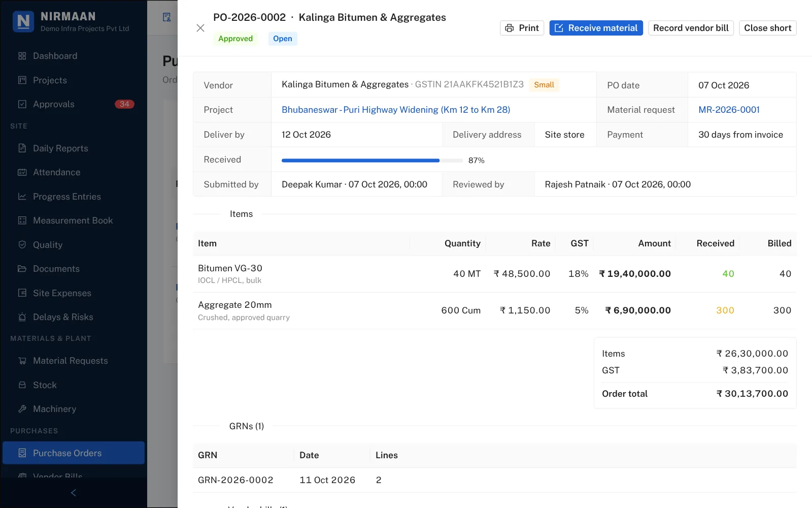The height and width of the screenshot is (508, 812).
Task: Click the Material Requests cart icon
Action: point(22,361)
